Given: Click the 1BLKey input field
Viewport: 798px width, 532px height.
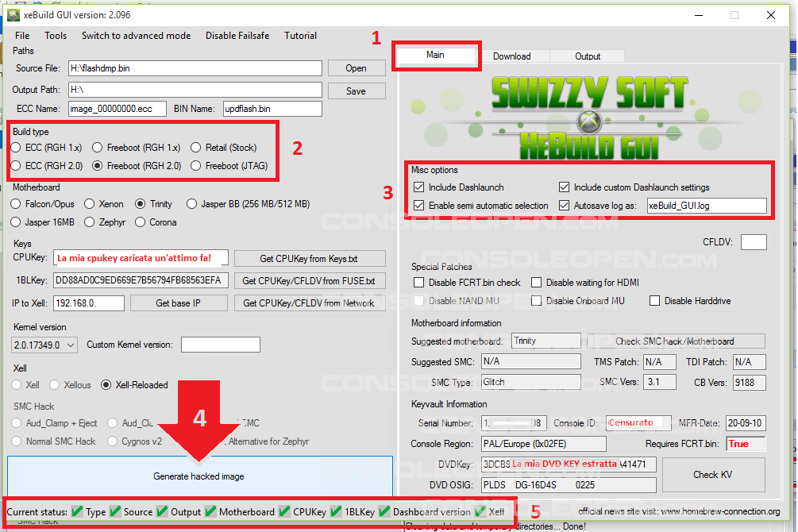Looking at the screenshot, I should coord(141,280).
